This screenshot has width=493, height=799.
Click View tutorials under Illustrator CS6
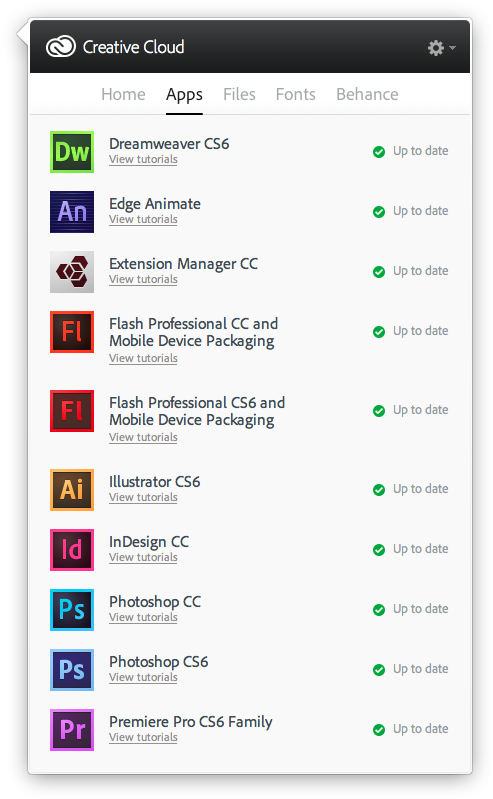click(x=143, y=497)
